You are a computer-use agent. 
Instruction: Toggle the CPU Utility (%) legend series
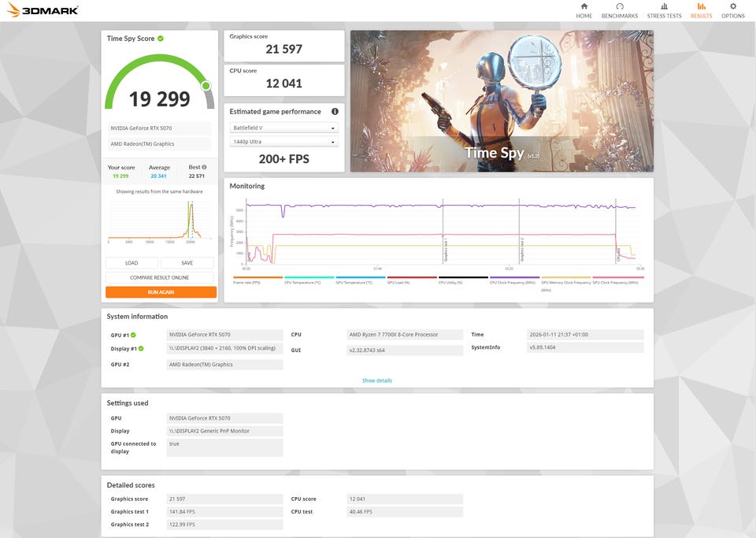463,280
